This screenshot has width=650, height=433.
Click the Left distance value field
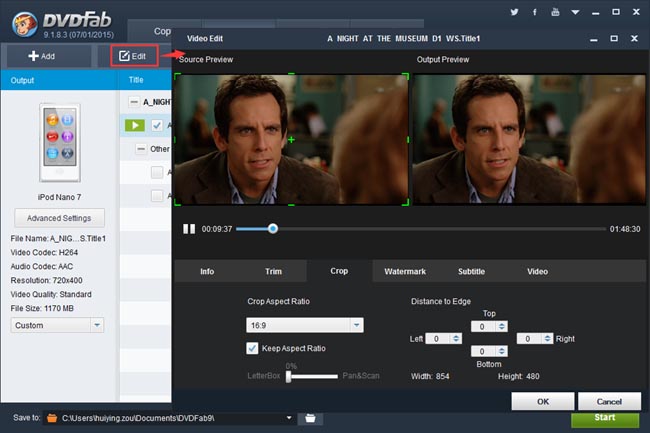click(438, 339)
